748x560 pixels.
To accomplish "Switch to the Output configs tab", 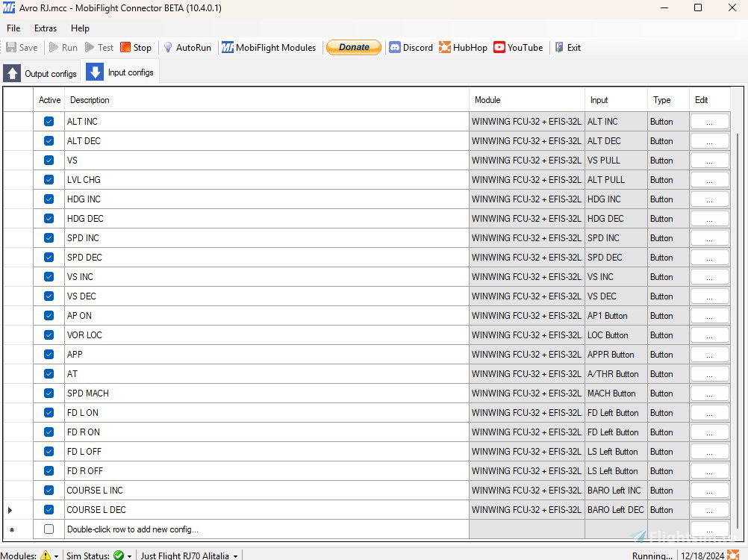I will tap(41, 73).
